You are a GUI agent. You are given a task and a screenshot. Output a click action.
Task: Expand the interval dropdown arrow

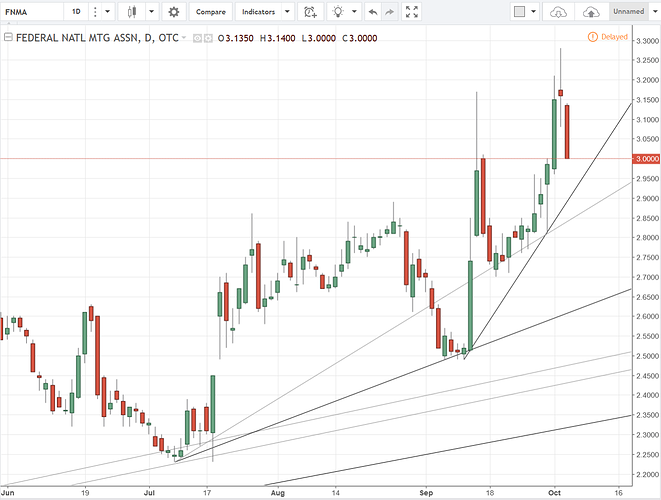point(107,12)
